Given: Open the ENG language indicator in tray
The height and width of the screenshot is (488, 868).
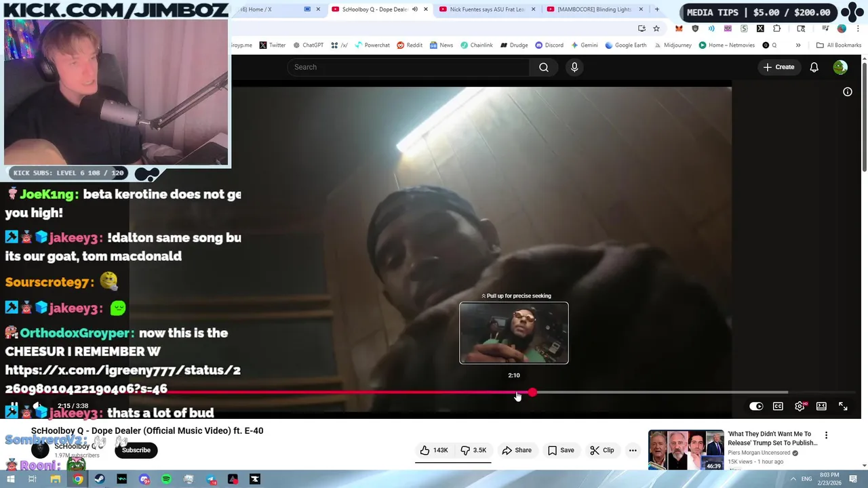Looking at the screenshot, I should 806,479.
